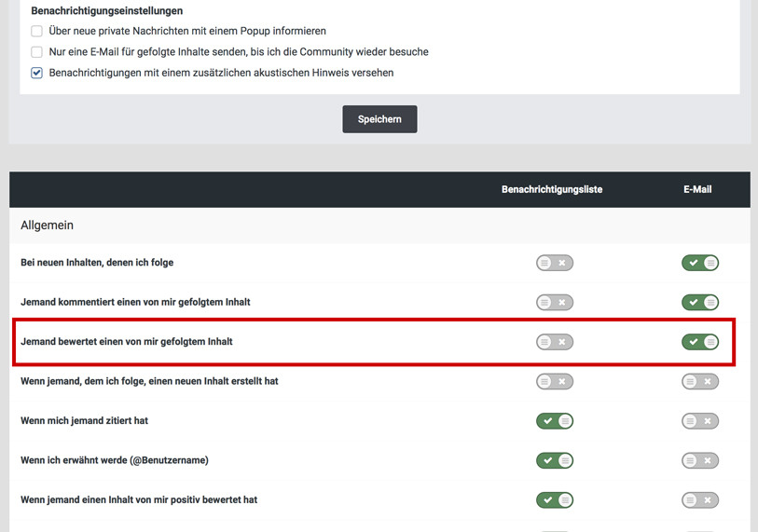This screenshot has width=758, height=532.
Task: Click the Speichern button
Action: coord(379,119)
